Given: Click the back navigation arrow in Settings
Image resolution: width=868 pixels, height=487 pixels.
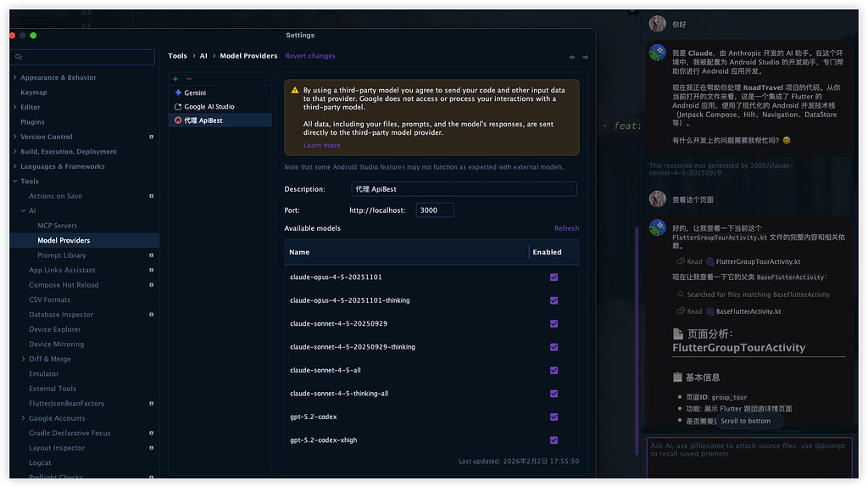Looking at the screenshot, I should (572, 57).
